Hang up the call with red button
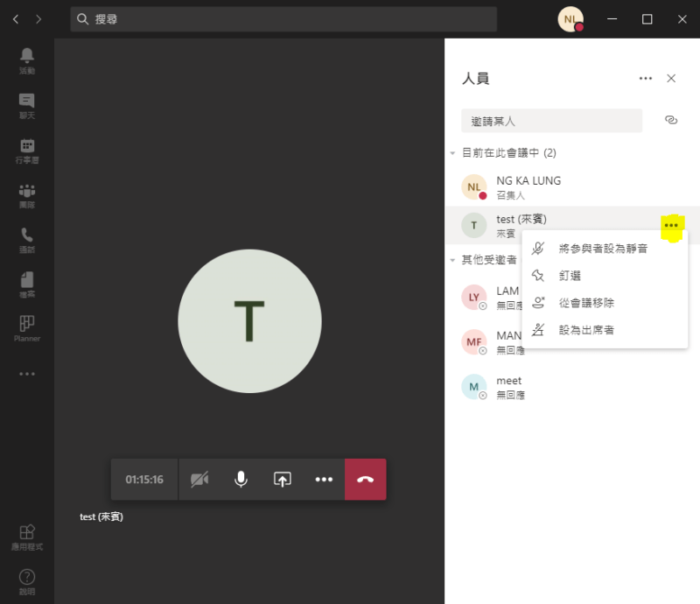This screenshot has width=700, height=604. [365, 480]
